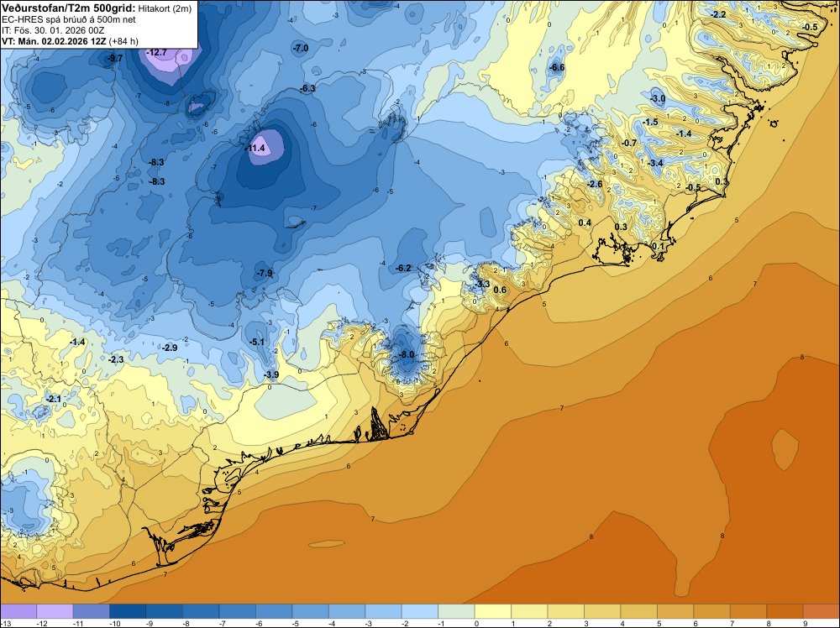The height and width of the screenshot is (628, 840).
Task: Click legend swatch between -4 and -3
Action: coord(347,612)
